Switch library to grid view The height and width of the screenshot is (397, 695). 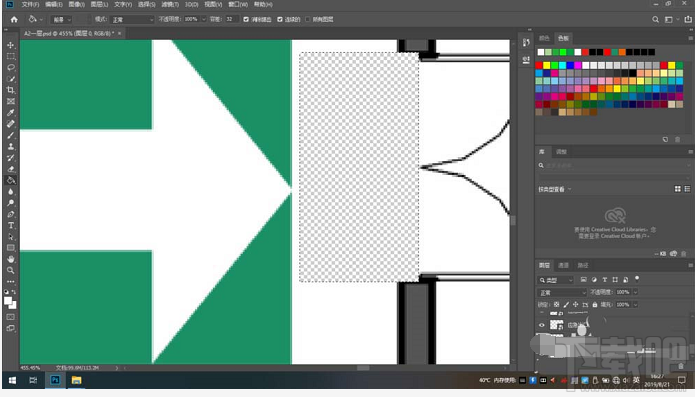click(678, 189)
